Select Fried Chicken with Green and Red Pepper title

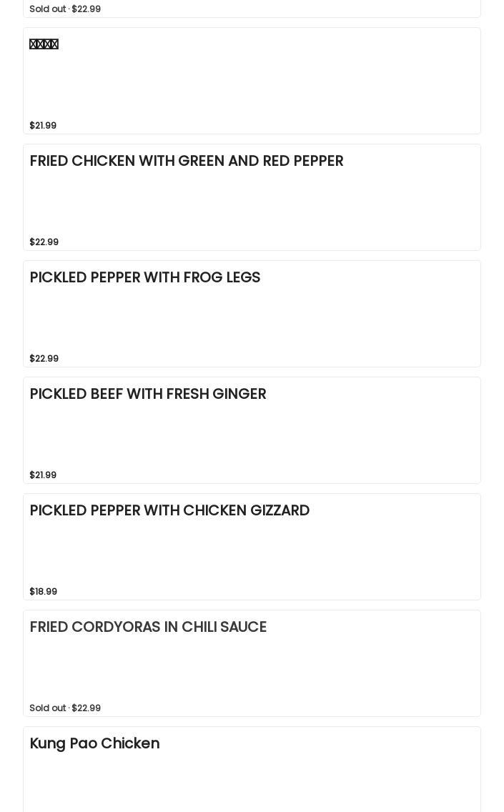coord(186,161)
